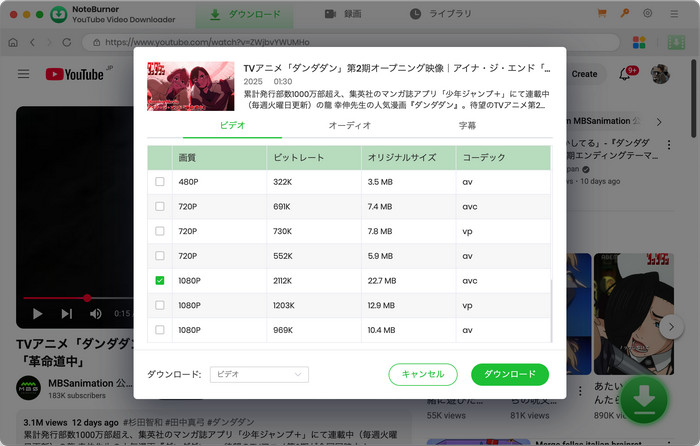Open the ライブラリ top tab
This screenshot has height=446, width=700.
point(441,14)
